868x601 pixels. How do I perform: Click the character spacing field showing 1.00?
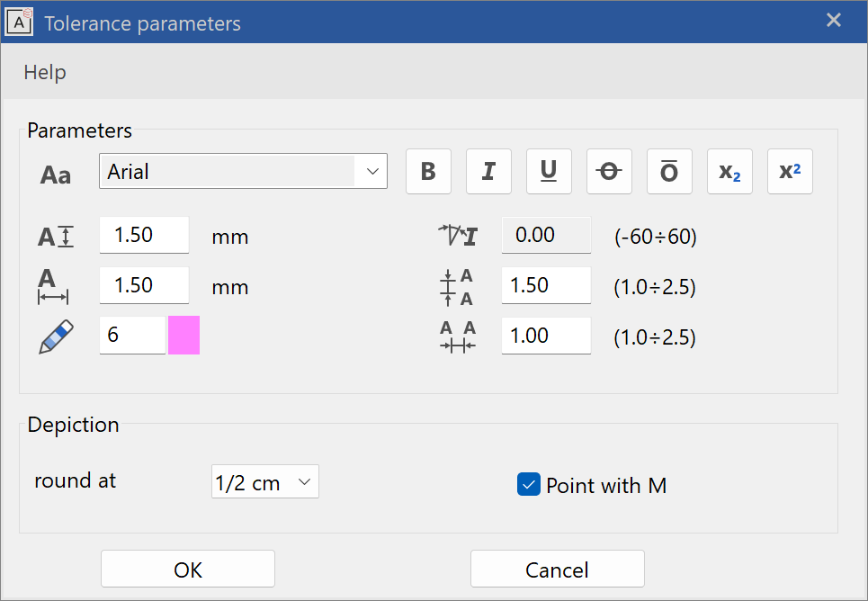pos(545,336)
